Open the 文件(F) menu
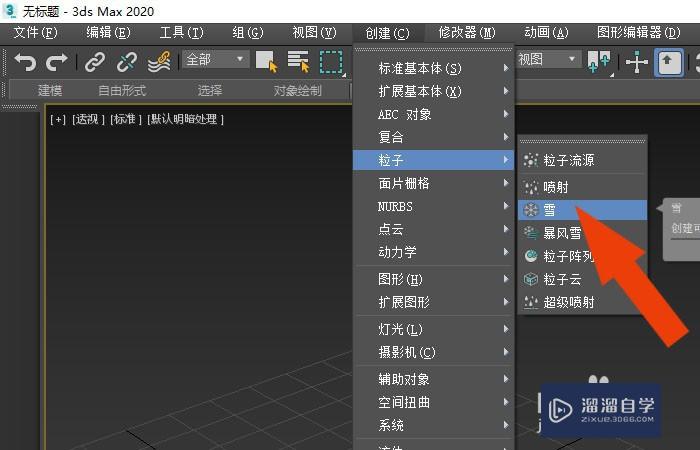The height and width of the screenshot is (450, 700). (x=35, y=33)
